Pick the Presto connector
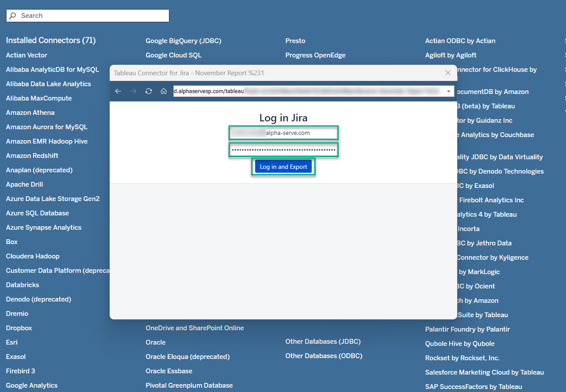The width and height of the screenshot is (566, 392). pos(295,41)
